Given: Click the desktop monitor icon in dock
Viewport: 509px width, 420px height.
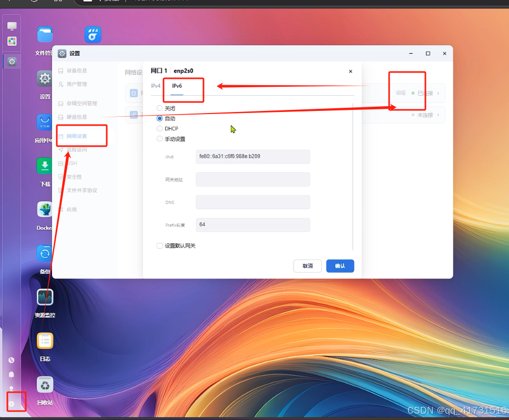Looking at the screenshot, I should click(12, 26).
